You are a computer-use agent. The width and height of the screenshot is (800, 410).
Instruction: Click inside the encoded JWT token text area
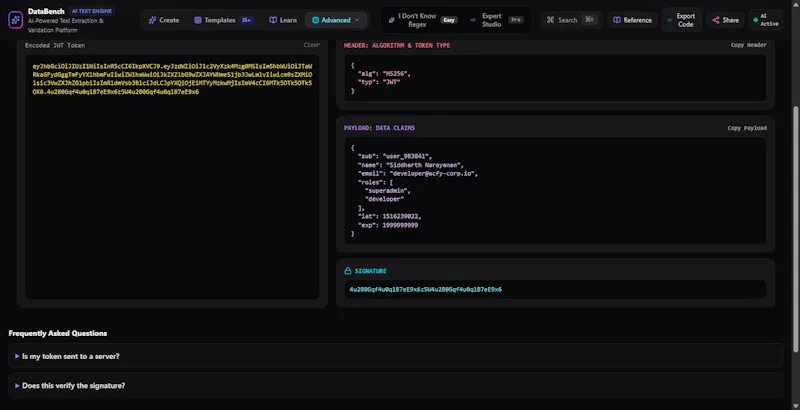coord(172,176)
